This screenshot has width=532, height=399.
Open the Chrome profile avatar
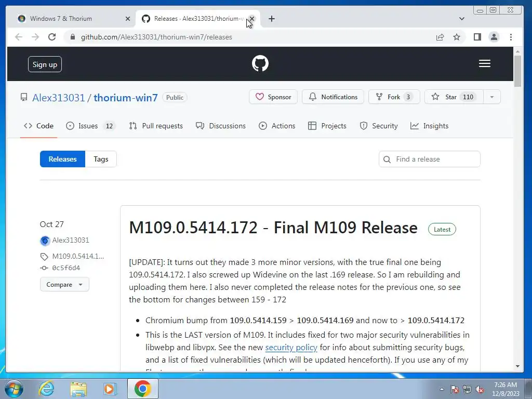point(494,37)
